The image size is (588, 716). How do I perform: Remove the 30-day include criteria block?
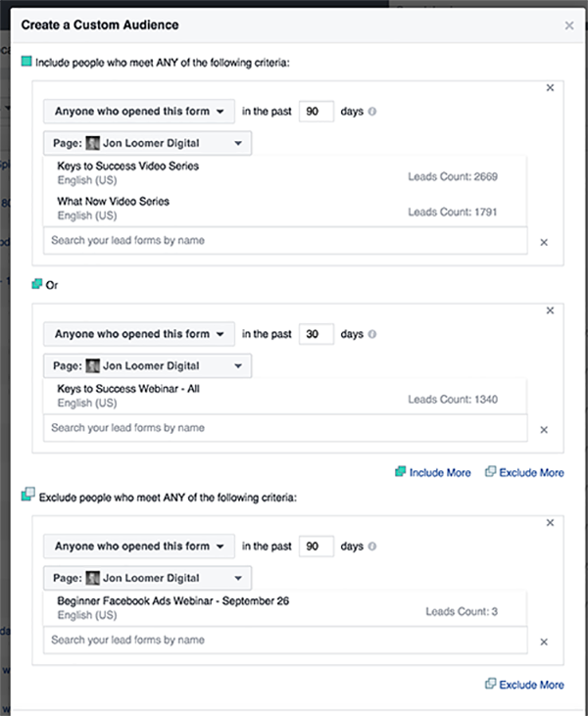pos(550,310)
